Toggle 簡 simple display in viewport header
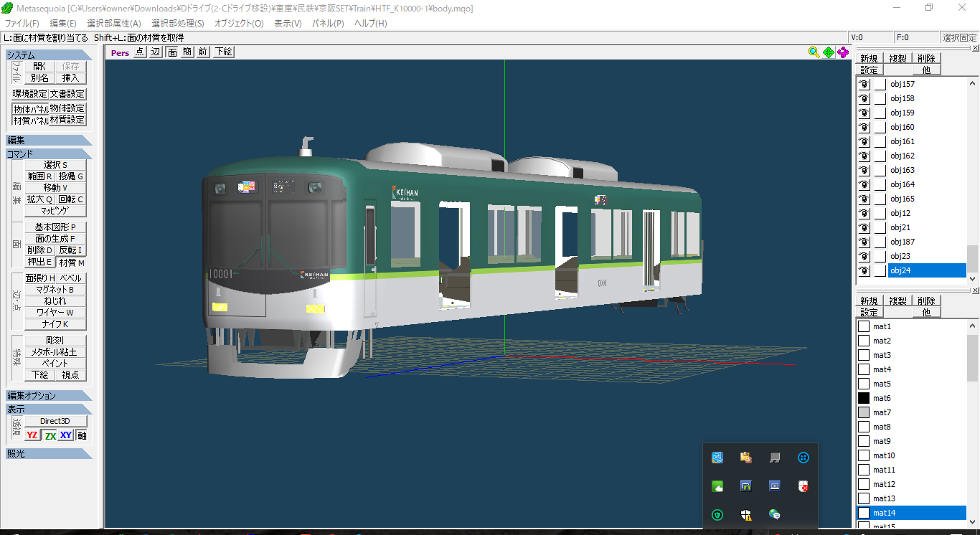The width and height of the screenshot is (980, 535). coord(187,52)
